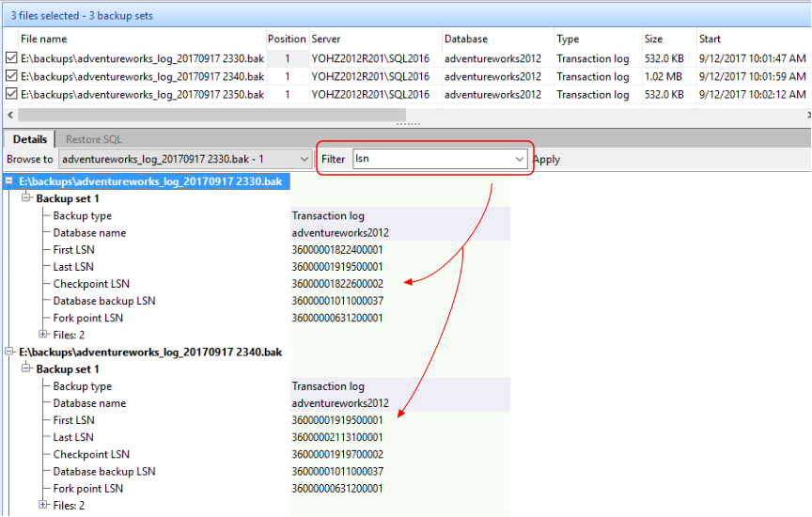Collapse Backup set 1 under 2330.bak
Image resolution: width=812 pixels, height=517 pixels.
click(x=26, y=198)
